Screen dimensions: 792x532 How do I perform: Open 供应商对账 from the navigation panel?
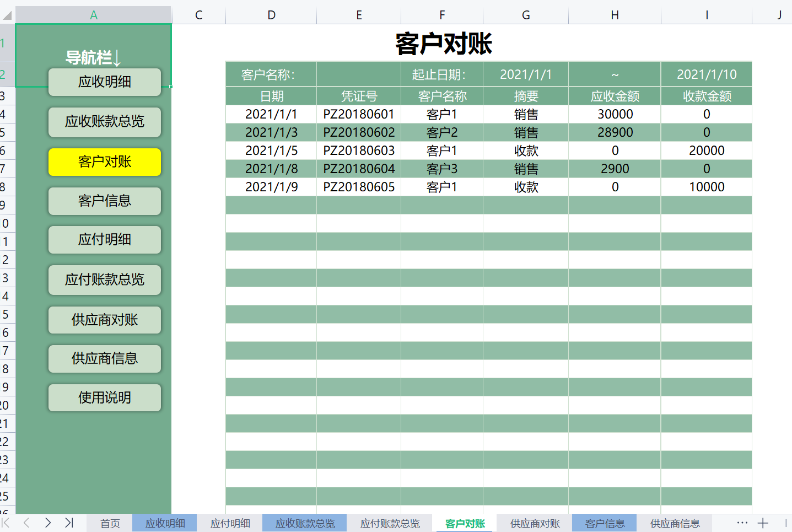tap(104, 320)
